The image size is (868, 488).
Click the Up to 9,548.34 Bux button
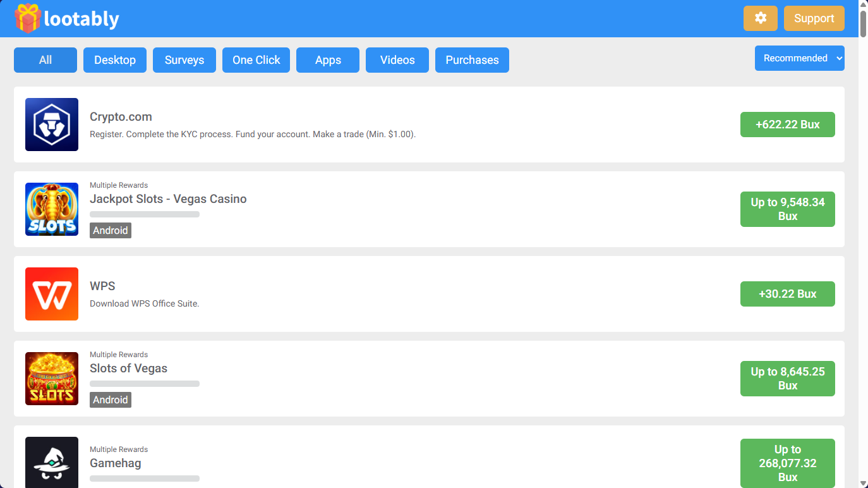(x=788, y=209)
